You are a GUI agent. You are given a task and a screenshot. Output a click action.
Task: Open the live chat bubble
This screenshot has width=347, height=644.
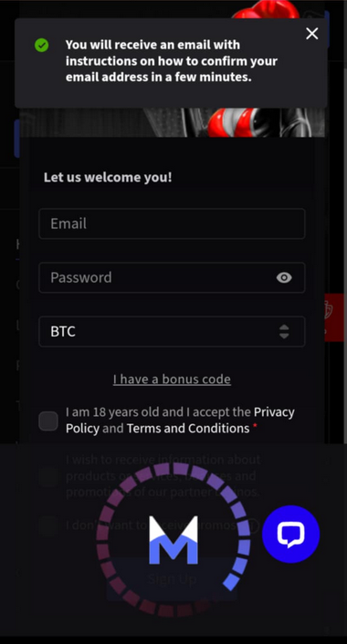click(290, 534)
